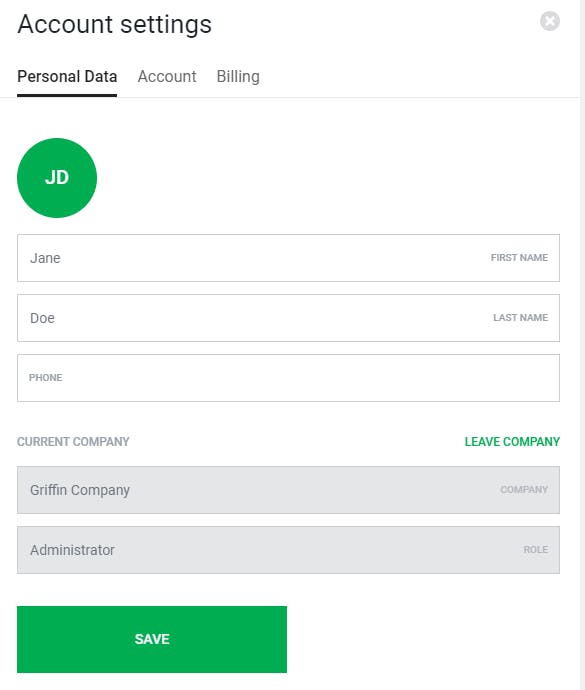Viewport: 585px width, 690px height.
Task: Click the JD initials in the avatar
Action: [x=57, y=178]
